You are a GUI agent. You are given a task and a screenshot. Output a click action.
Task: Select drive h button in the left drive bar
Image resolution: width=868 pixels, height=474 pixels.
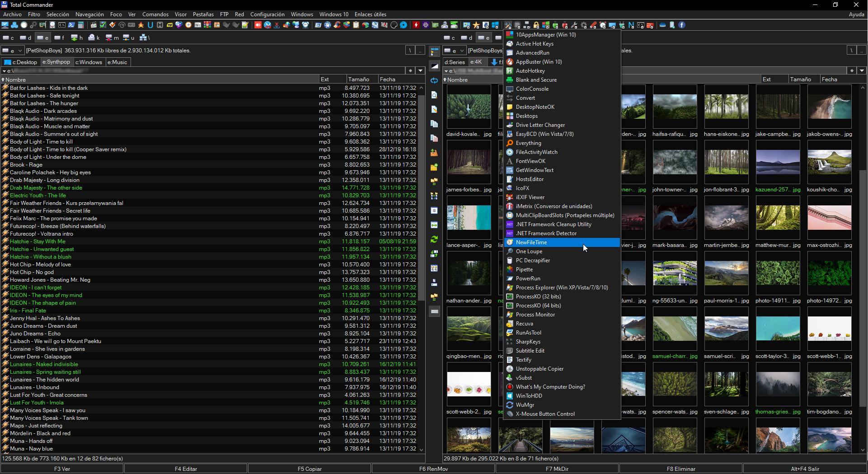77,38
